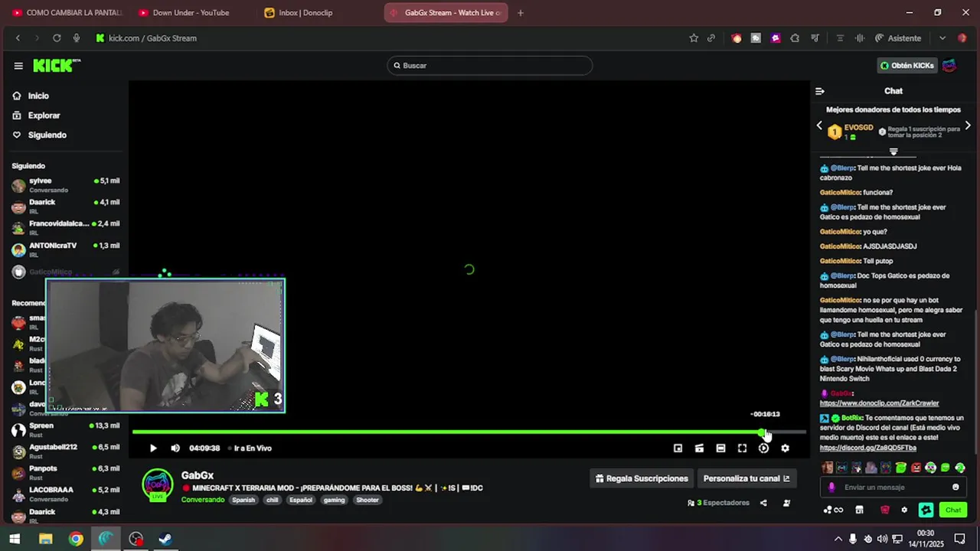Open Panpots channel in recommended list
Viewport: 980px width, 551px height.
(x=66, y=472)
